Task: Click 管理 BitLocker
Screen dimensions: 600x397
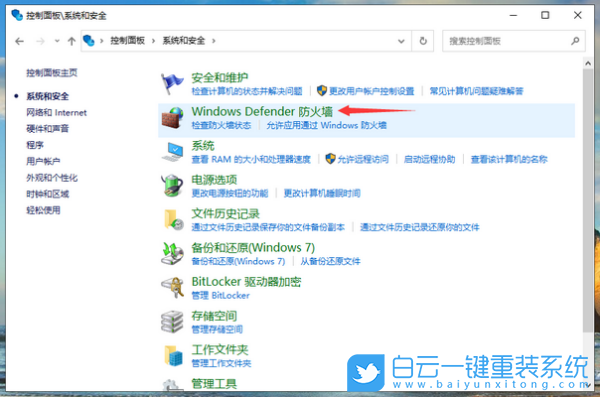Action: click(x=220, y=295)
